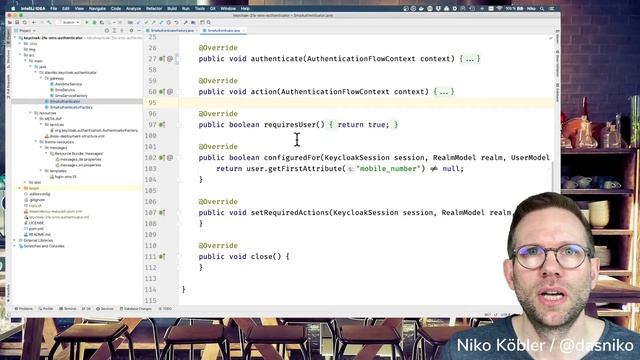Open the File menu
640x360 pixels.
[53, 8]
